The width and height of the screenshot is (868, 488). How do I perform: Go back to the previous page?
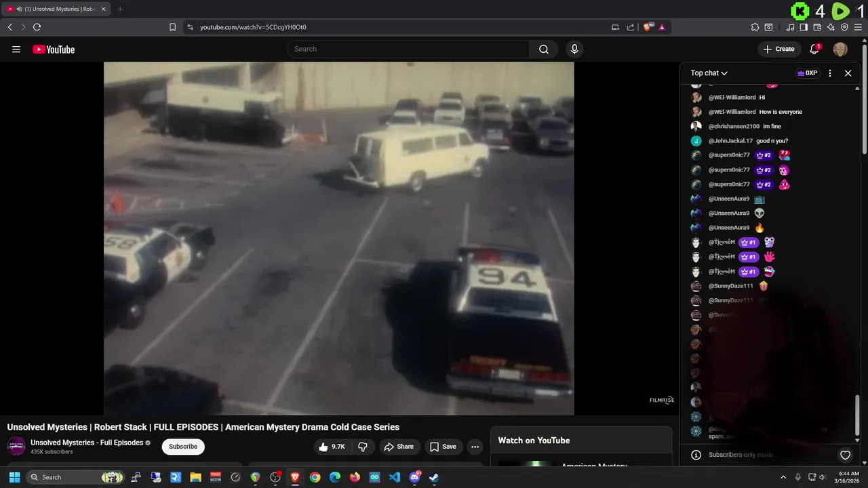(x=9, y=27)
